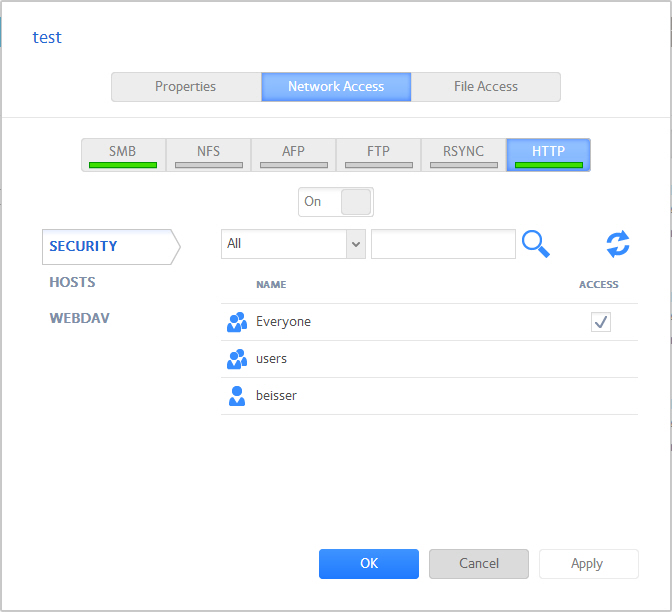Open the SECURITY section

point(111,246)
